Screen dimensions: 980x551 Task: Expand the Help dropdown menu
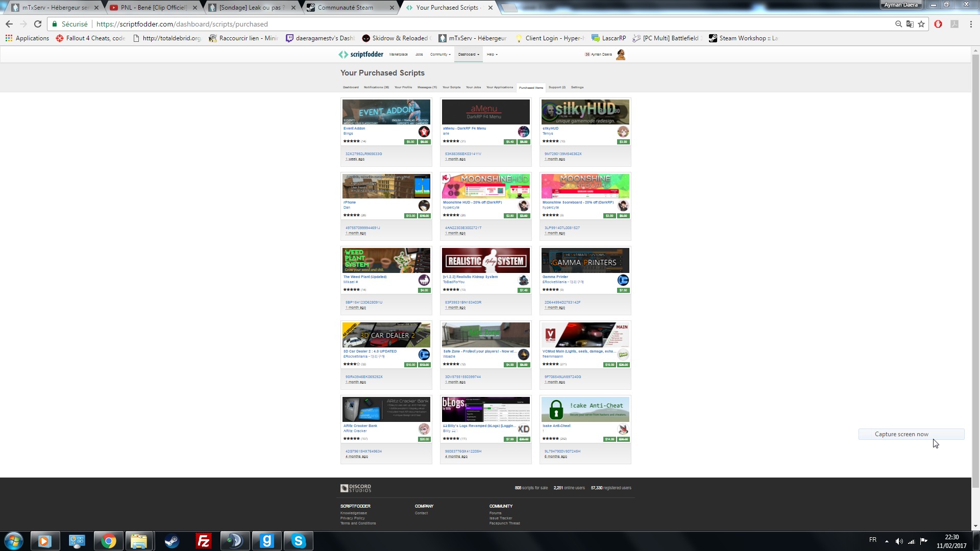(x=492, y=54)
